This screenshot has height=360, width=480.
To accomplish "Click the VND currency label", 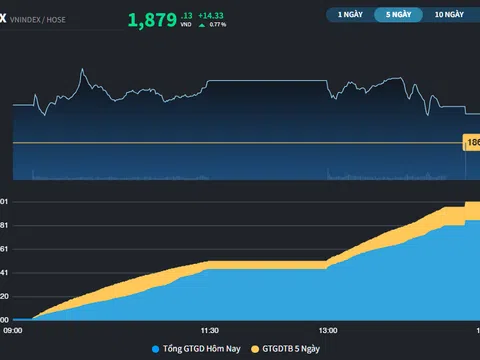I will coord(186,25).
